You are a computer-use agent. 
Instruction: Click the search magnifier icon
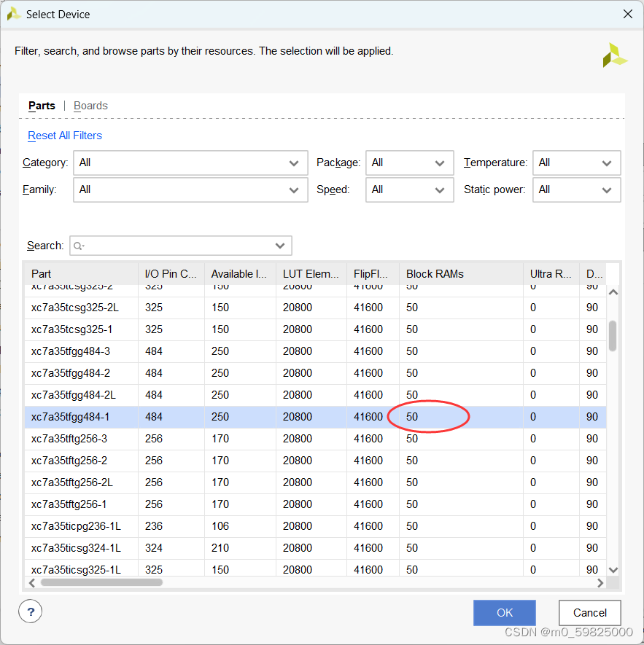[77, 246]
